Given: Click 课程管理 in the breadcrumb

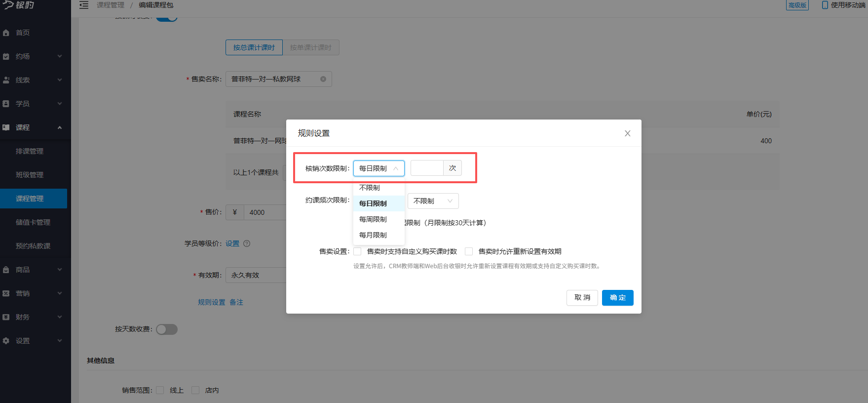Looking at the screenshot, I should pos(111,5).
